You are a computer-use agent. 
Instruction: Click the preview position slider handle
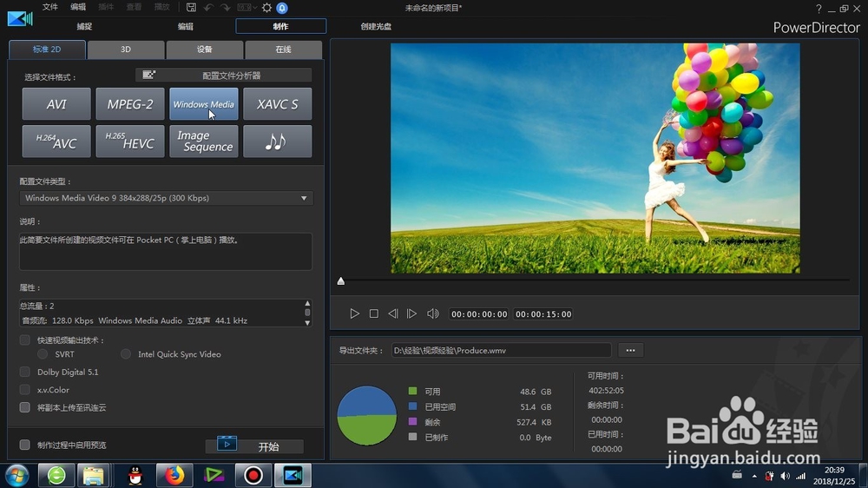(x=341, y=280)
